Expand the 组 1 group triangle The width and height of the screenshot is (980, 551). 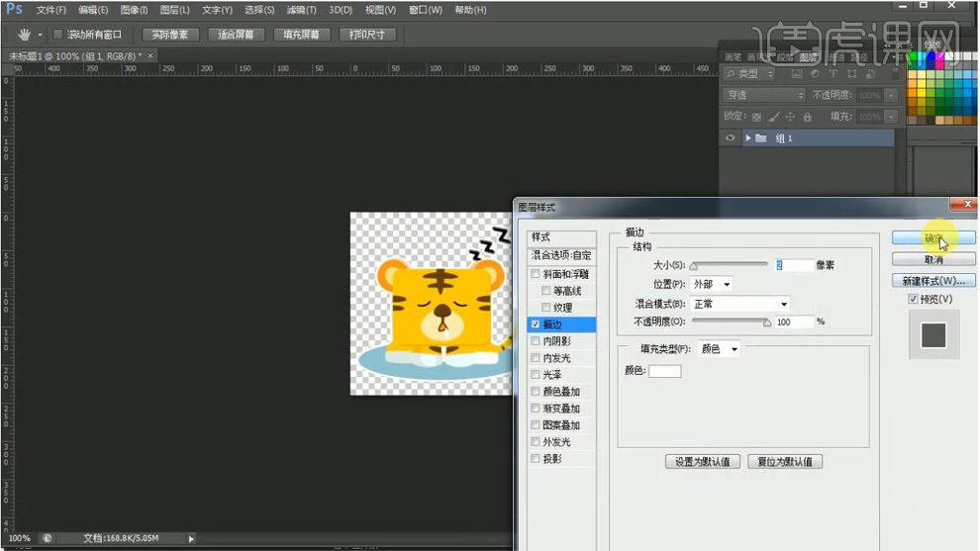click(747, 138)
